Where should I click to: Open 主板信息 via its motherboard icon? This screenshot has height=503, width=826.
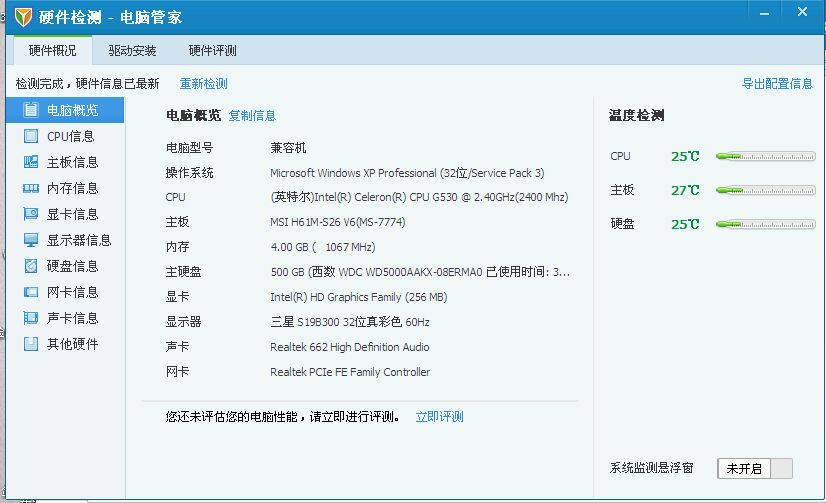pyautogui.click(x=31, y=162)
